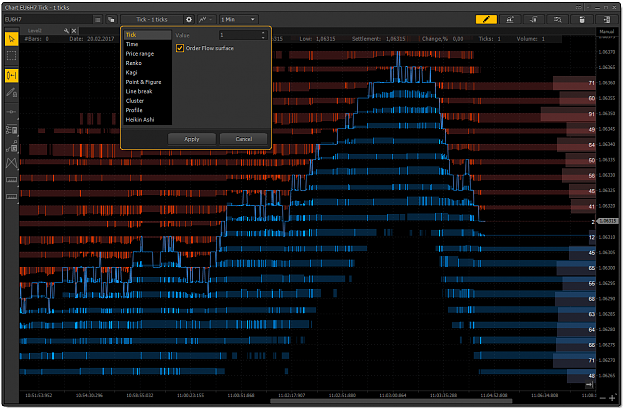The image size is (625, 410).
Task: Choose Kagi chart type
Action: pyautogui.click(x=147, y=73)
